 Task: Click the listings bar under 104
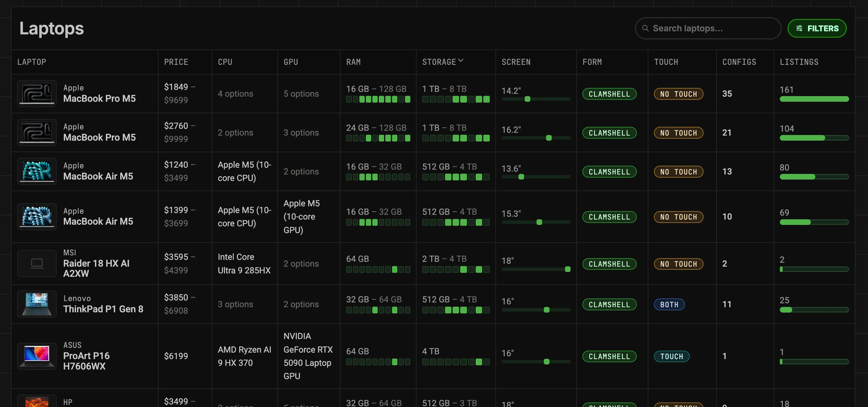click(x=814, y=138)
